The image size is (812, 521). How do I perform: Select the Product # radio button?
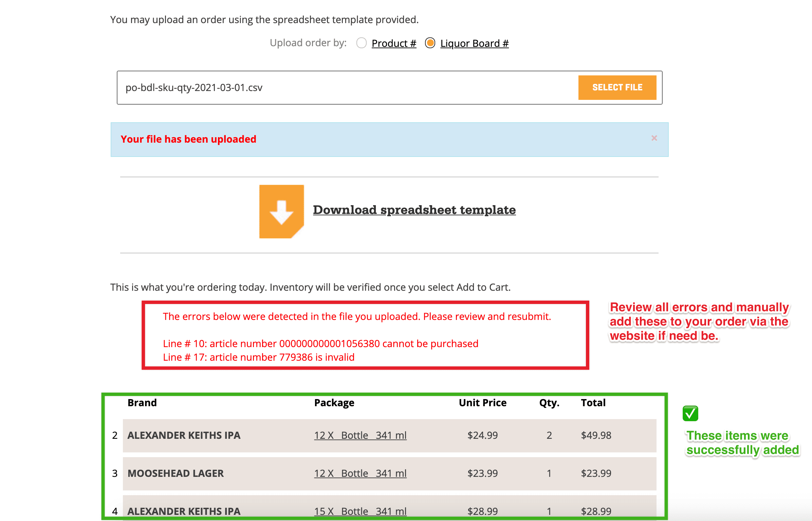click(x=362, y=43)
